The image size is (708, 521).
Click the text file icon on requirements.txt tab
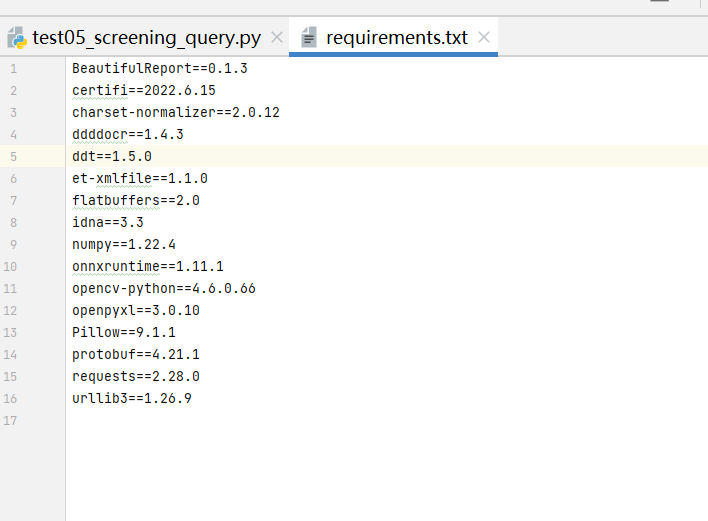click(x=309, y=38)
